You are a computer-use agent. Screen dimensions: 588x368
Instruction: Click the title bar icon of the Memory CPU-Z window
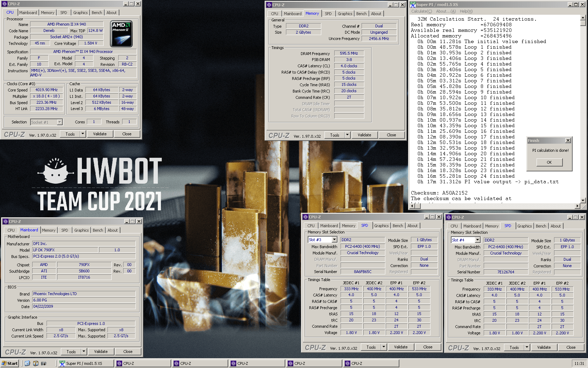click(269, 5)
